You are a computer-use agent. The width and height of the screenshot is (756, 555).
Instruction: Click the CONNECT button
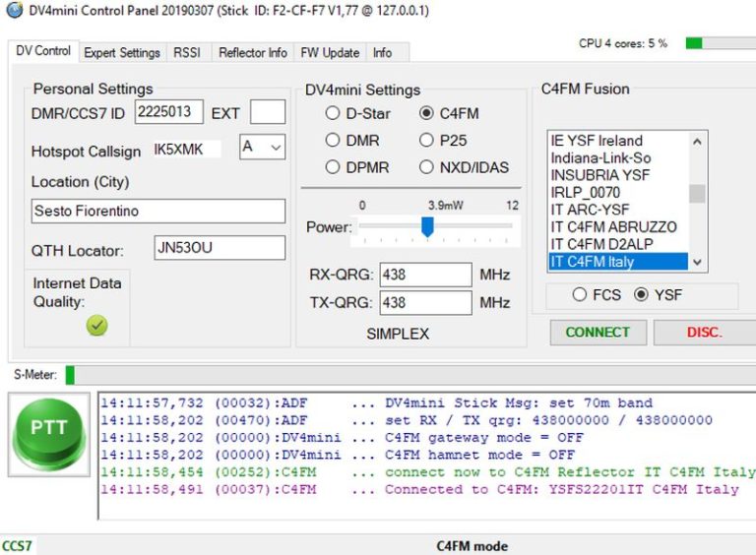coord(598,332)
